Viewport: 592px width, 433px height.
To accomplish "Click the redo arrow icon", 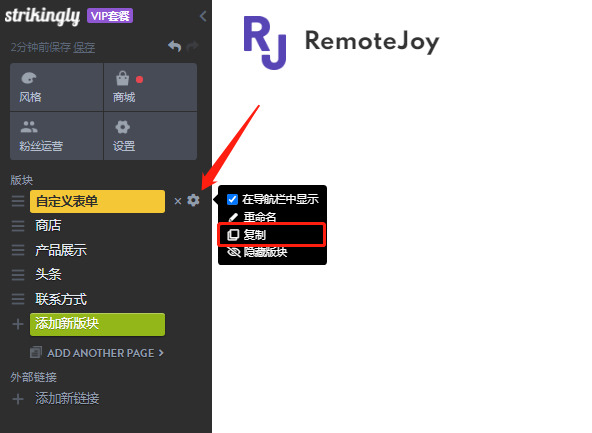I will click(193, 46).
